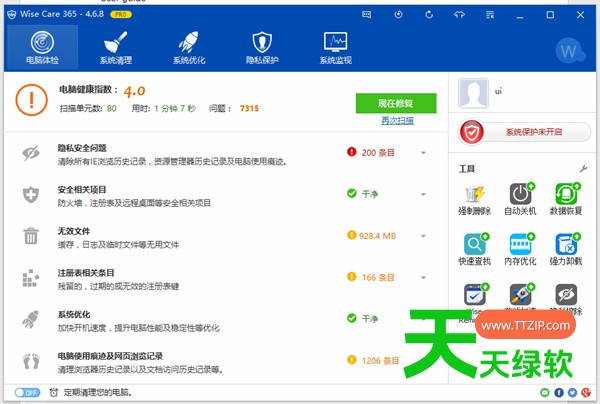Click the orange health warning exclamation icon
The image size is (600, 404).
(31, 100)
